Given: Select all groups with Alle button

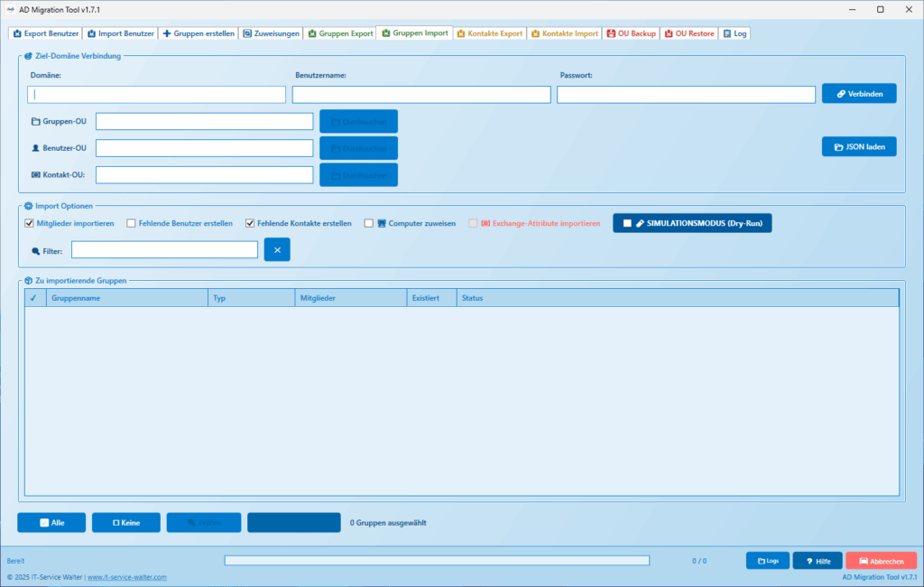Looking at the screenshot, I should pos(51,523).
